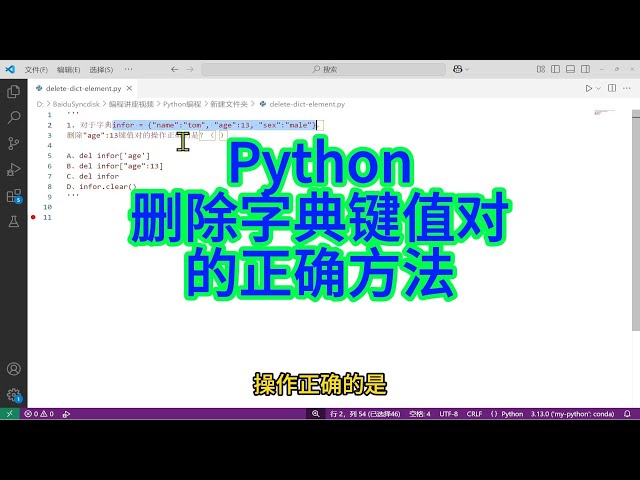
Task: Open the Run and Debug view
Action: [x=13, y=169]
